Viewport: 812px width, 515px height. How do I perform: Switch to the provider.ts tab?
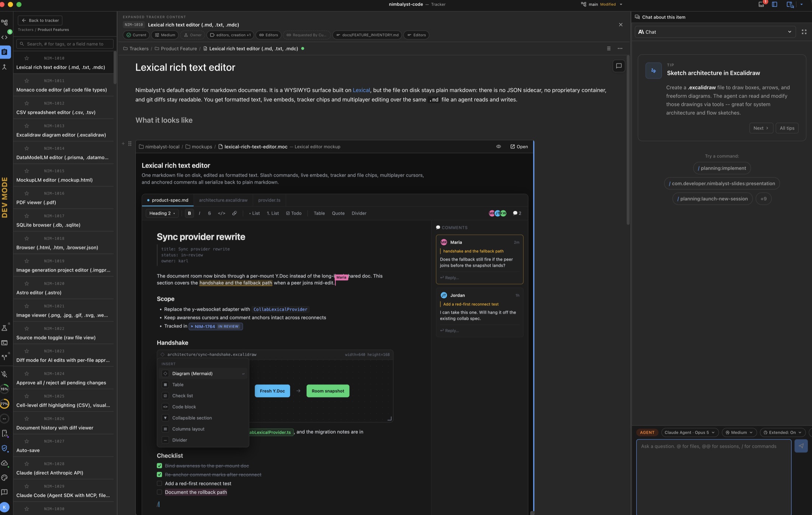coord(269,200)
